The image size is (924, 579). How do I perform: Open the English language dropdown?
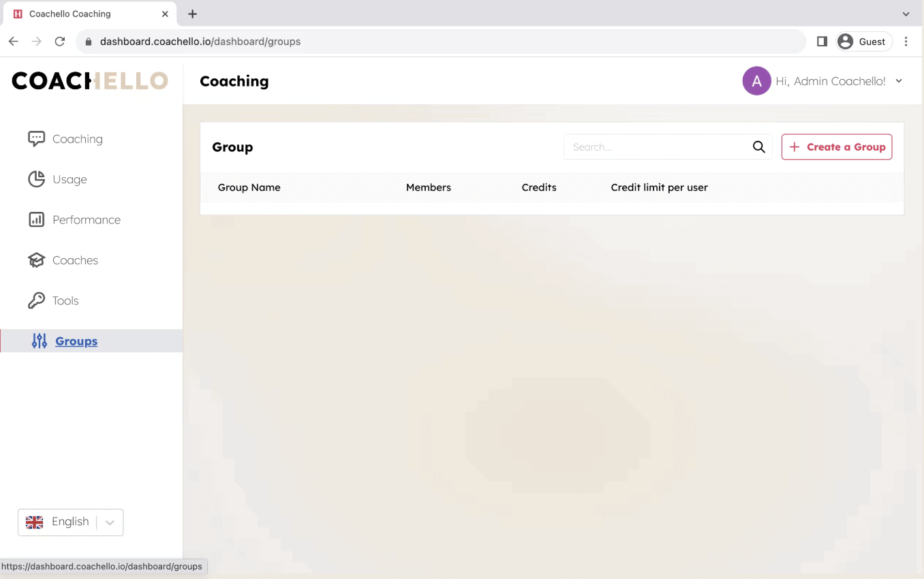(71, 522)
